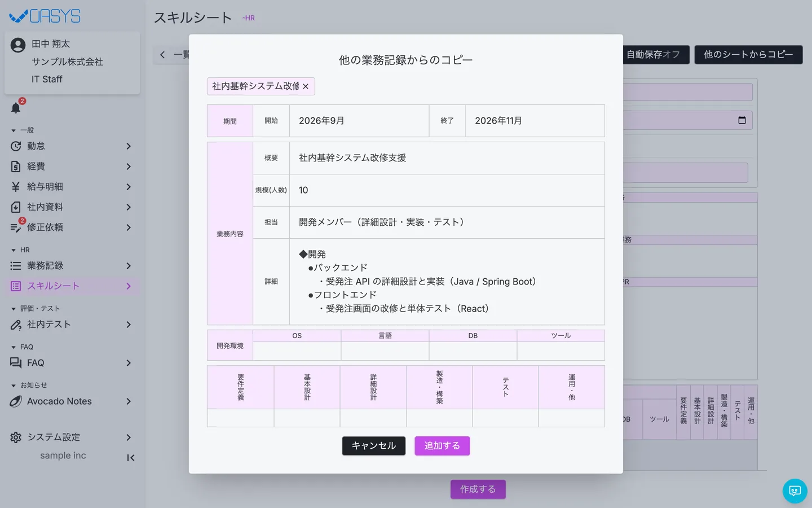The image size is (812, 508).
Task: Click the 作成する button
Action: pos(478,489)
